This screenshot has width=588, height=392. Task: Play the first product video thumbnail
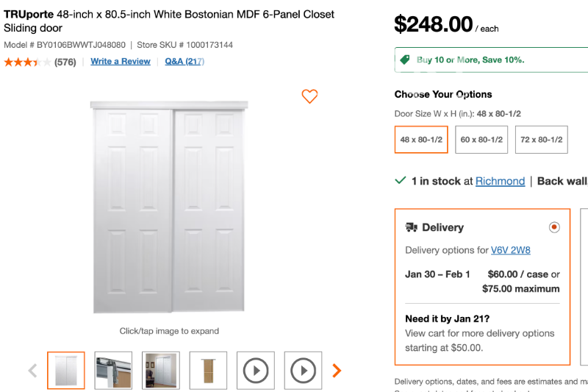tap(256, 371)
